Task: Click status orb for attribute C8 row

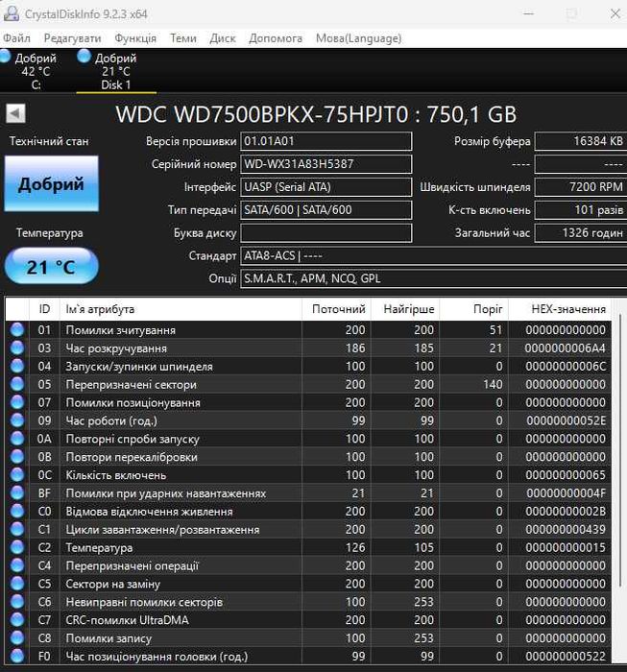Action: point(17,637)
